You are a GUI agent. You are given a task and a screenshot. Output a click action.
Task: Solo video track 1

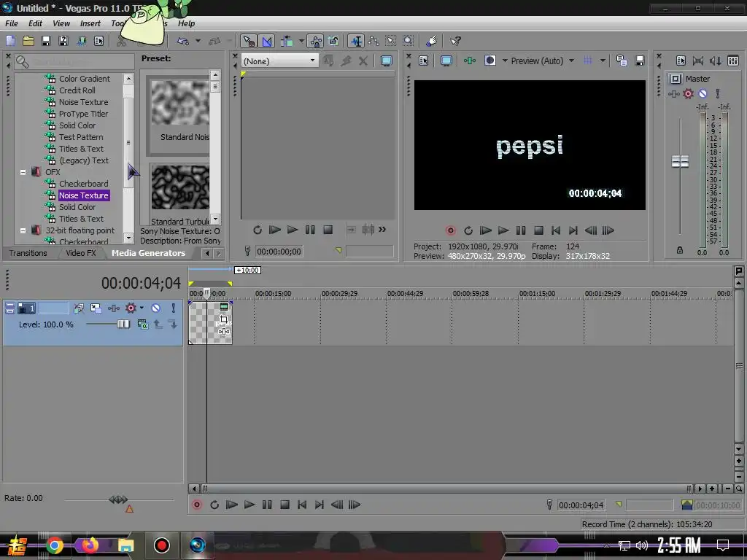pos(174,308)
